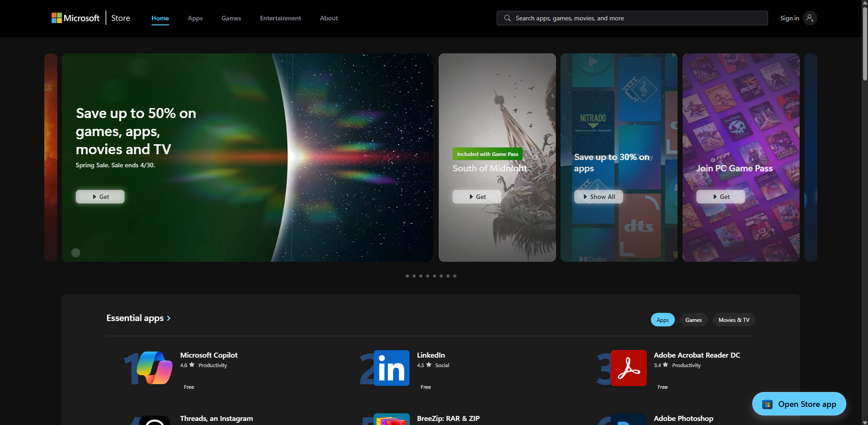Viewport: 868px width, 425px height.
Task: Click the Open Store app button
Action: click(799, 404)
